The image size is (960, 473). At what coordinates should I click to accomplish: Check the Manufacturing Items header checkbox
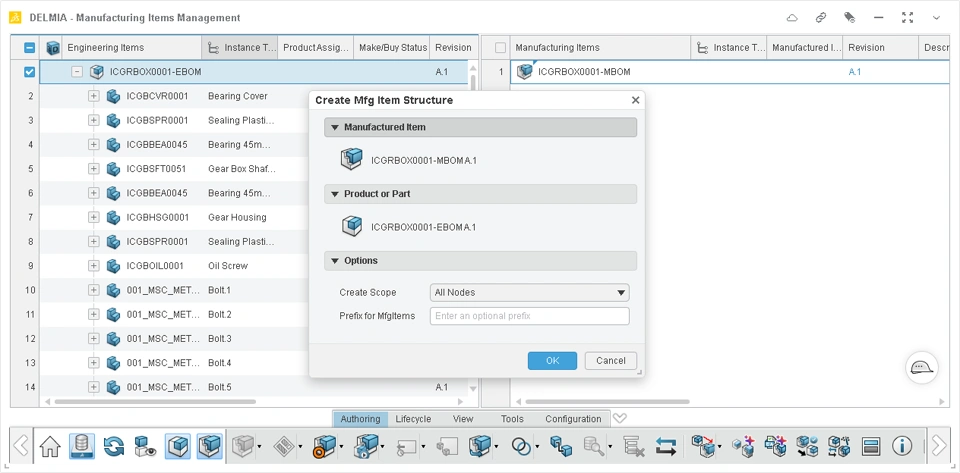tap(500, 48)
